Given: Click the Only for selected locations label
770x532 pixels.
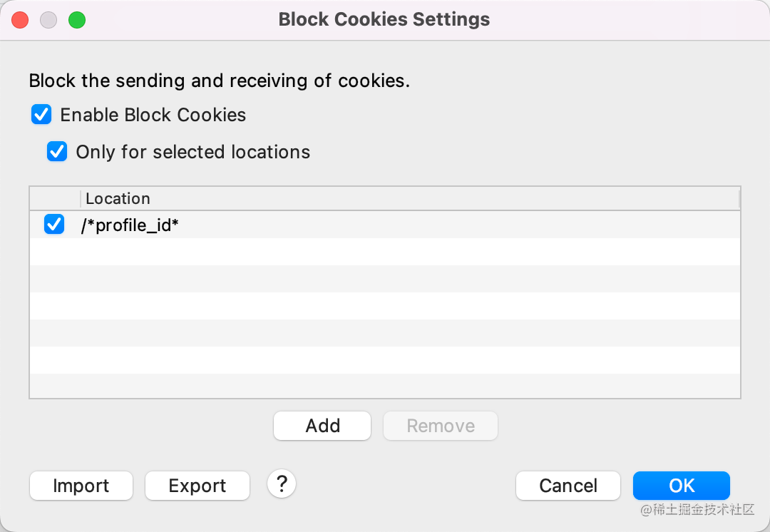Looking at the screenshot, I should coord(193,152).
